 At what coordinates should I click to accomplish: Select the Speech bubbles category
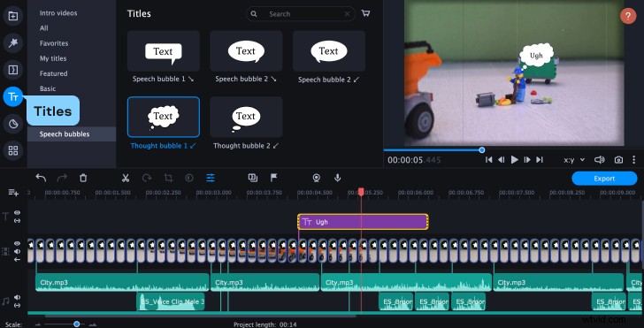(x=65, y=134)
